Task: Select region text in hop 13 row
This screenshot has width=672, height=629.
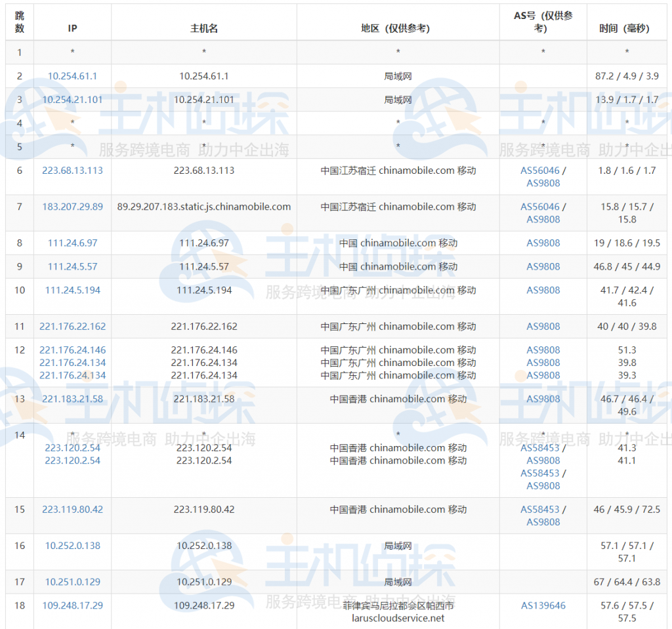Action: [x=398, y=399]
